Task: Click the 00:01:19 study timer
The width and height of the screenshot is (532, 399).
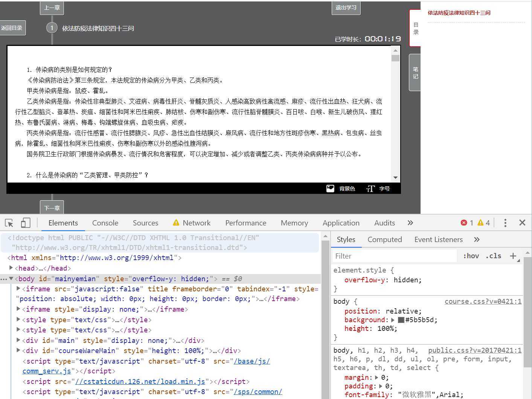Action: 383,39
